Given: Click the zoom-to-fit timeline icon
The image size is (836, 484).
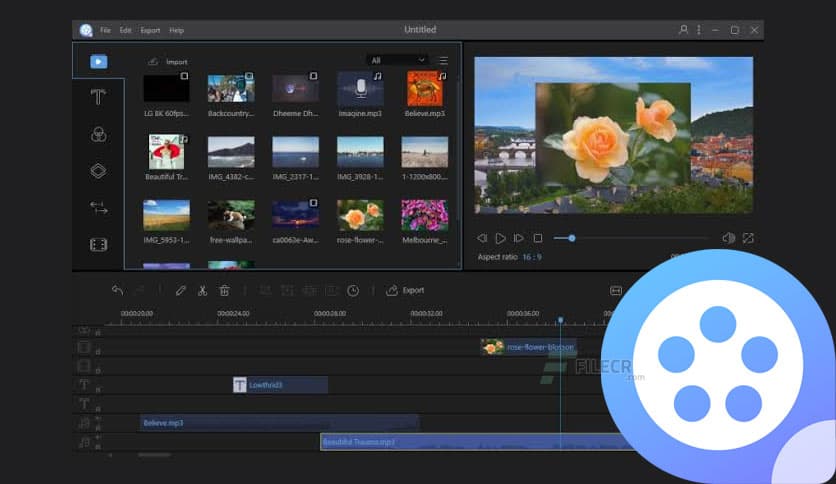Looking at the screenshot, I should (616, 291).
